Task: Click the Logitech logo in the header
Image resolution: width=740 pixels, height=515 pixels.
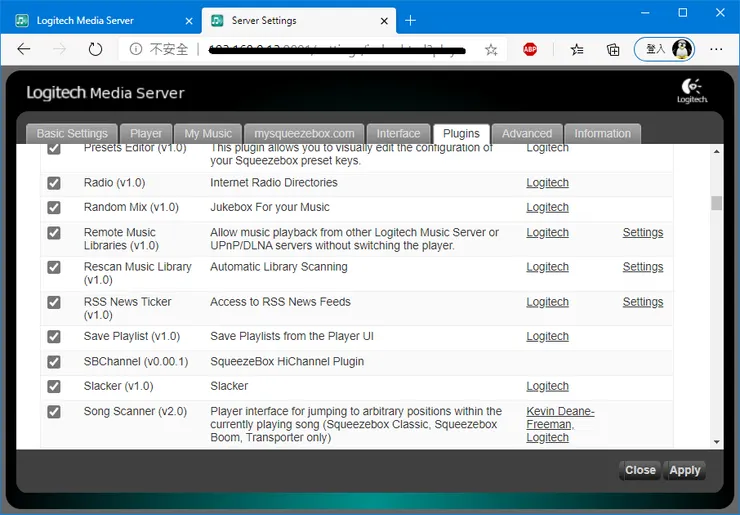Action: (692, 91)
